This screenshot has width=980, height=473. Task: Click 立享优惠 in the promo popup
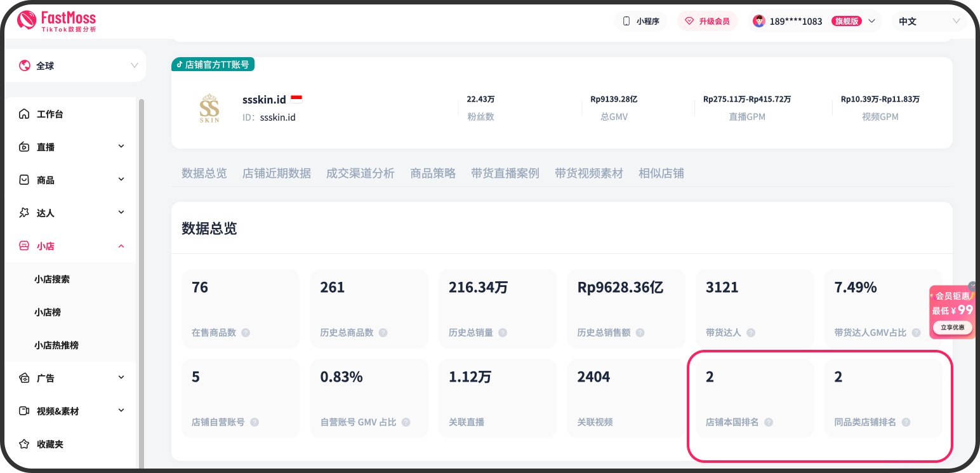pos(953,328)
